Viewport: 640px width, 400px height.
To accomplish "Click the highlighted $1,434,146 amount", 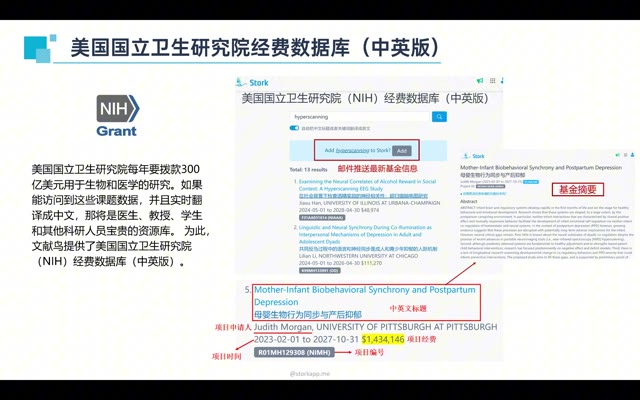I will [383, 339].
